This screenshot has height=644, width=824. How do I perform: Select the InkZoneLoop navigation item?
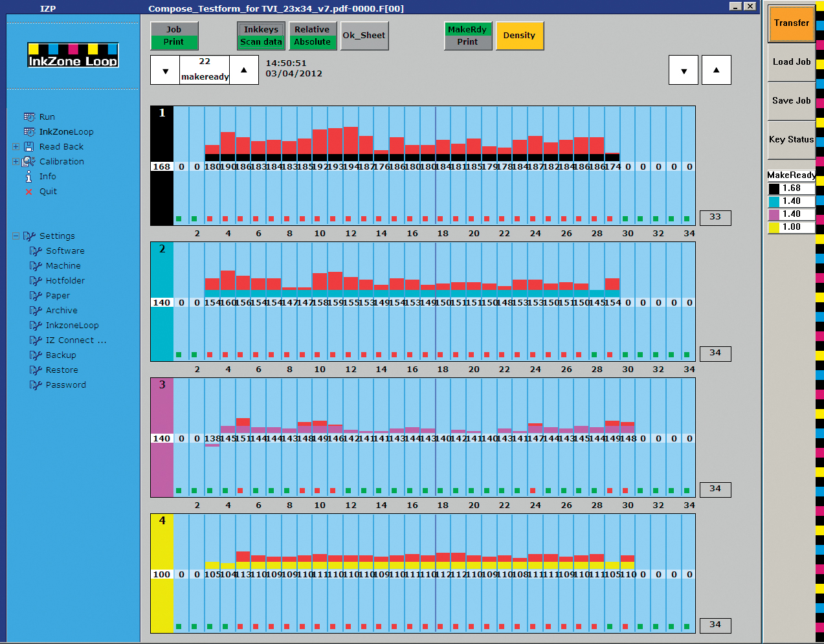[66, 132]
